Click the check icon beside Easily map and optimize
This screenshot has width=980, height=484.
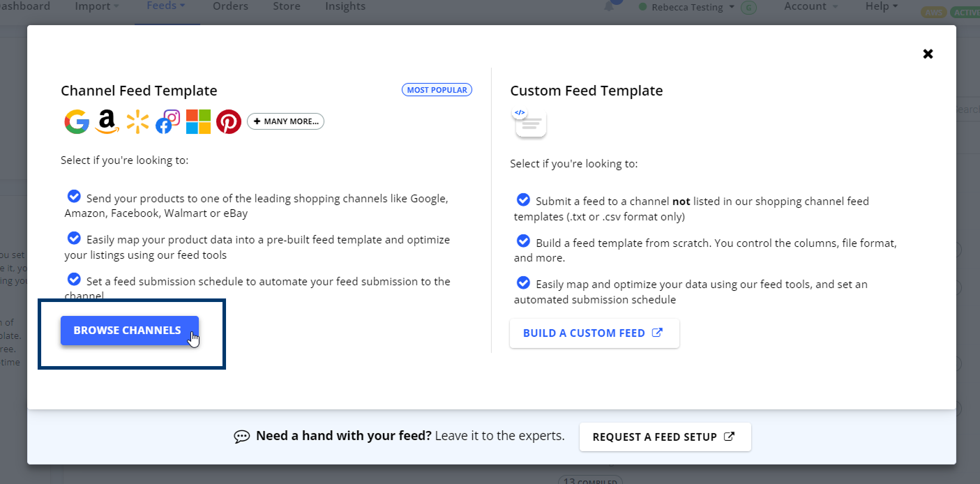pyautogui.click(x=523, y=283)
